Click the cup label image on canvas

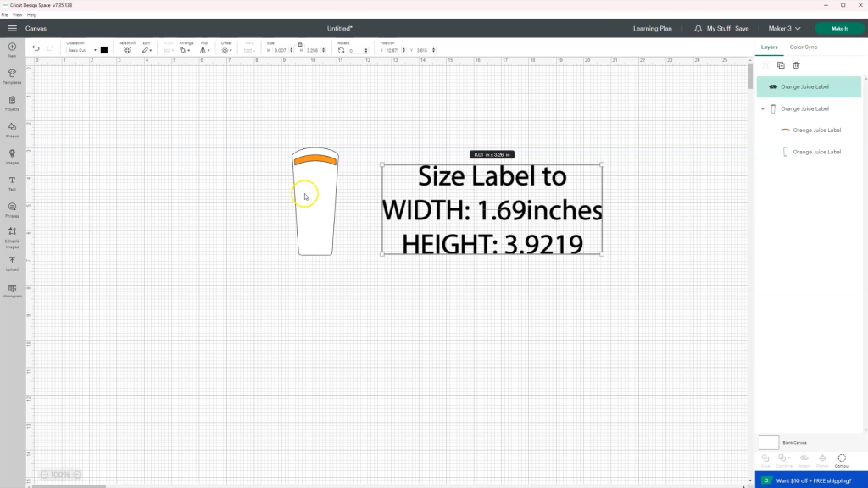tap(315, 202)
